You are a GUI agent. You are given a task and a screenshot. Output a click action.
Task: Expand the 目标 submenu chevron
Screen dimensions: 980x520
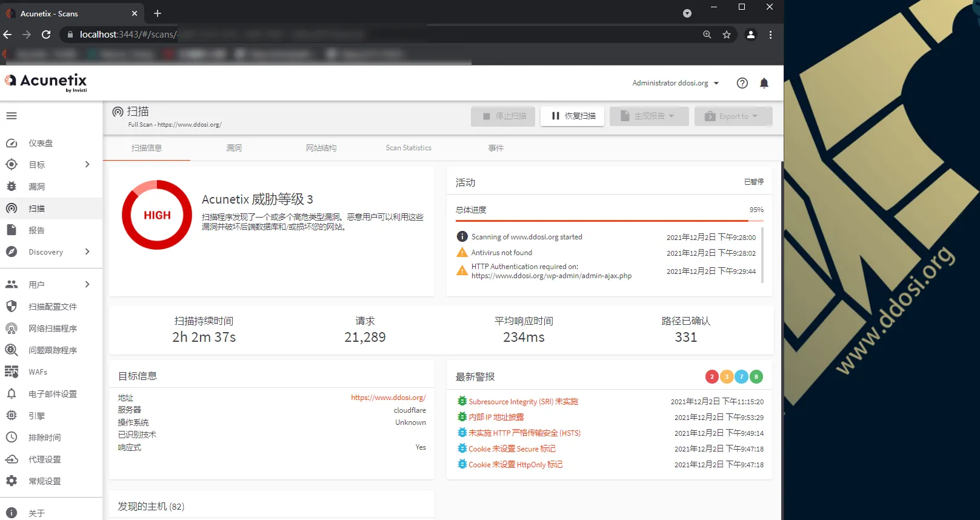[x=87, y=165]
